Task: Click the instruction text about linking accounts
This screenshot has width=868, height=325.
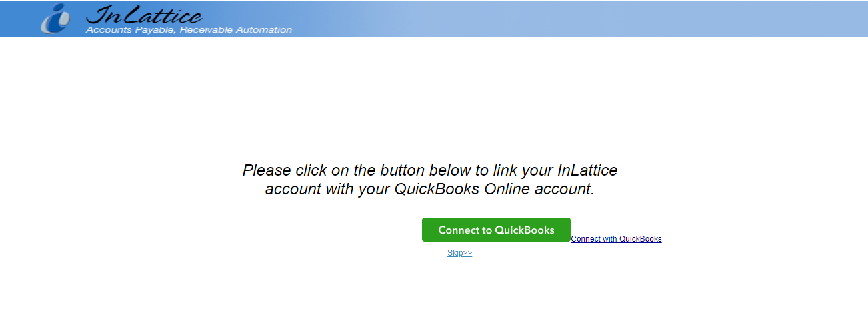Action: [x=430, y=179]
